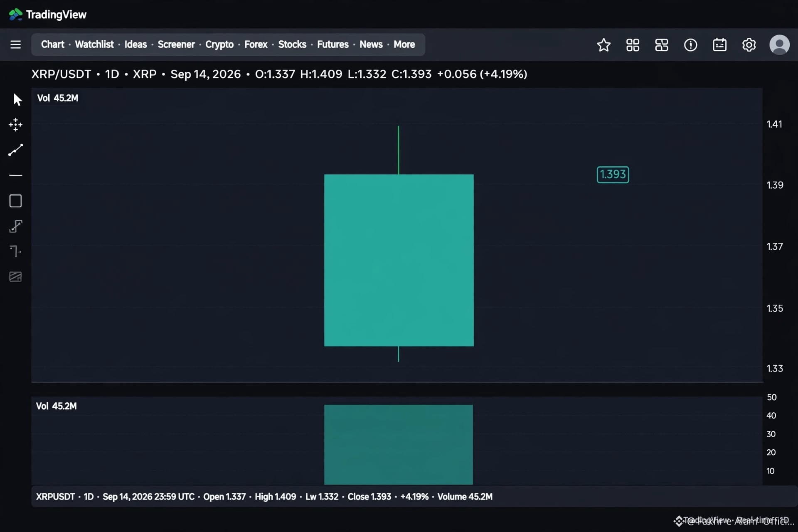Select the crosshair cursor tool
798x532 pixels.
tap(16, 125)
